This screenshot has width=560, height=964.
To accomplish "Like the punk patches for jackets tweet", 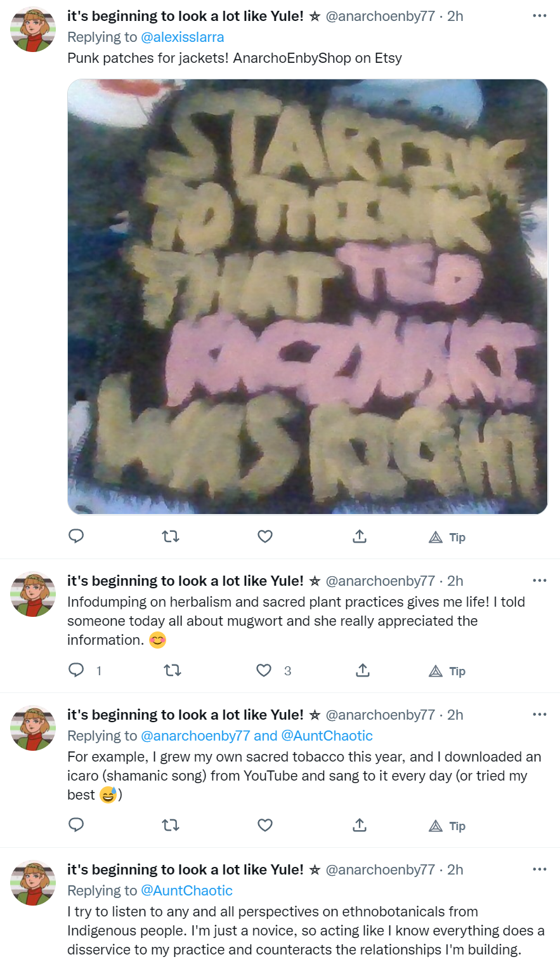I will point(265,536).
